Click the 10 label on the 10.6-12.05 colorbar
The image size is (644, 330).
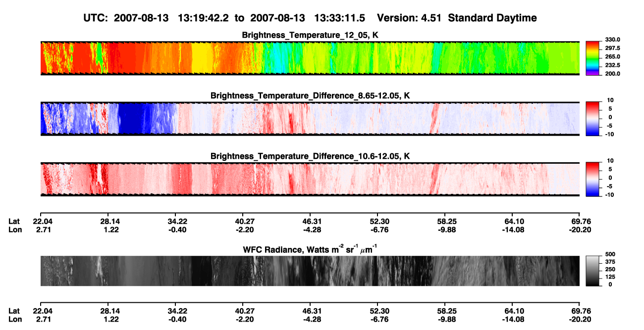[609, 160]
